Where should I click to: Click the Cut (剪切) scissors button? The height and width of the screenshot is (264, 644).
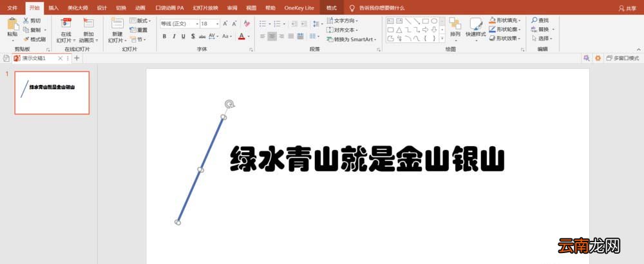pos(32,21)
